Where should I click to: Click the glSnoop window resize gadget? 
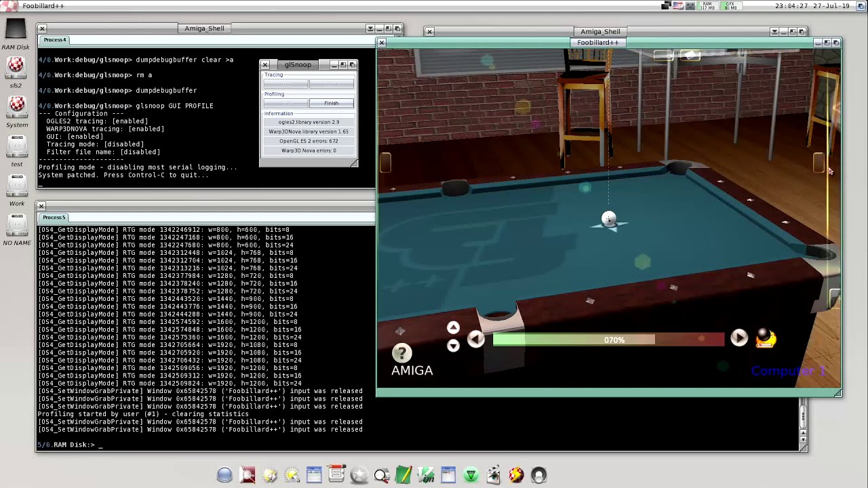click(353, 163)
